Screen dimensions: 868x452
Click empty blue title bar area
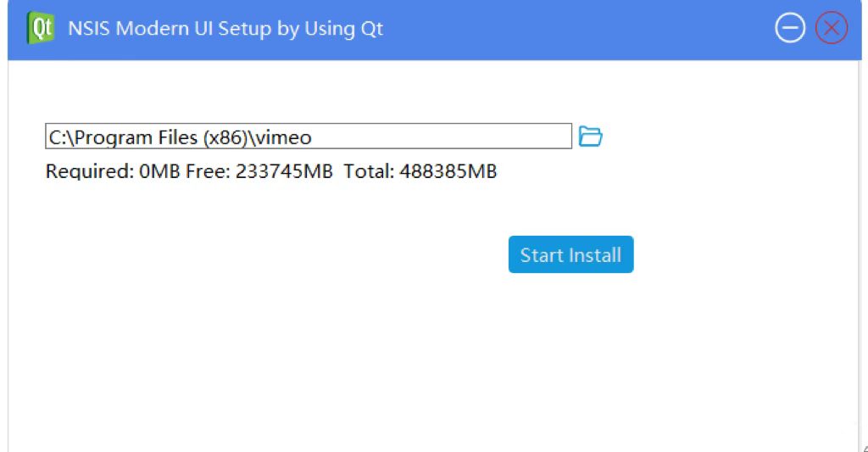coord(576,29)
